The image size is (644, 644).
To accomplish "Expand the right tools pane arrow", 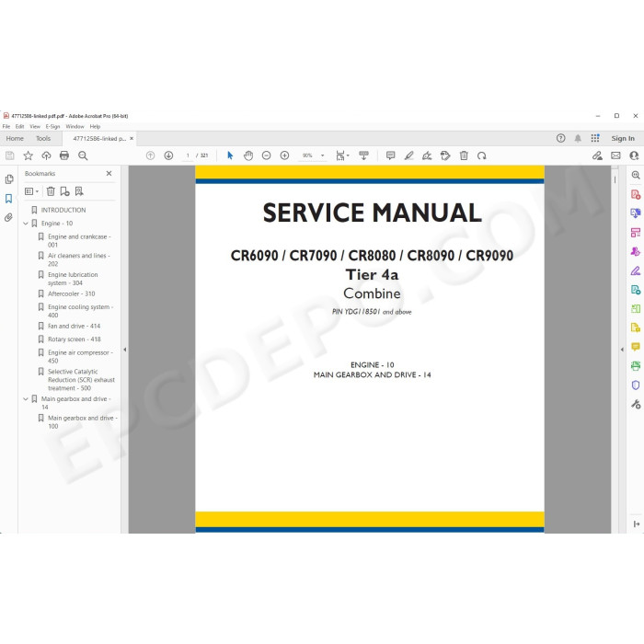I will coord(622,350).
